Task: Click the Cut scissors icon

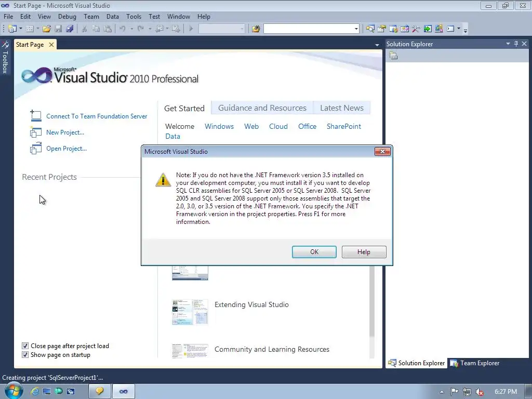Action: point(85,29)
